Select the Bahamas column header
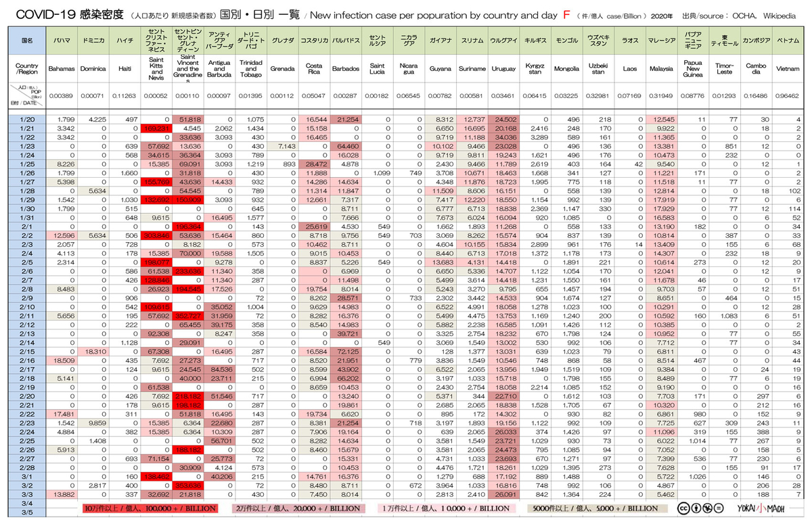 [62, 69]
